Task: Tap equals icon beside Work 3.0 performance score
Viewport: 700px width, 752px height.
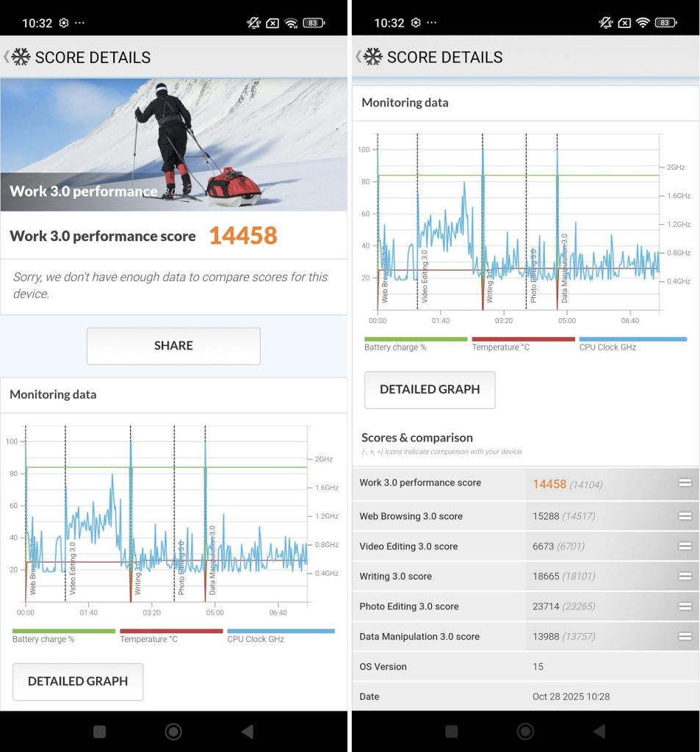Action: coord(685,482)
